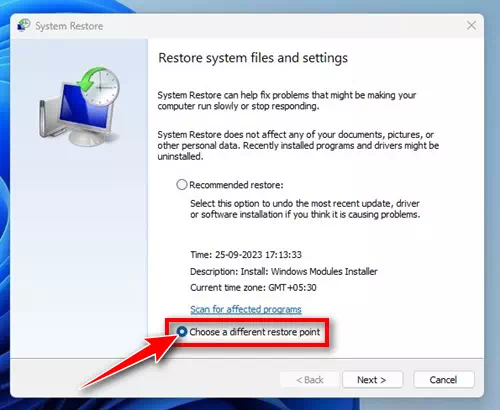Image resolution: width=500 pixels, height=410 pixels.
Task: Click the heading 'Restore system files and settings'
Action: click(253, 58)
